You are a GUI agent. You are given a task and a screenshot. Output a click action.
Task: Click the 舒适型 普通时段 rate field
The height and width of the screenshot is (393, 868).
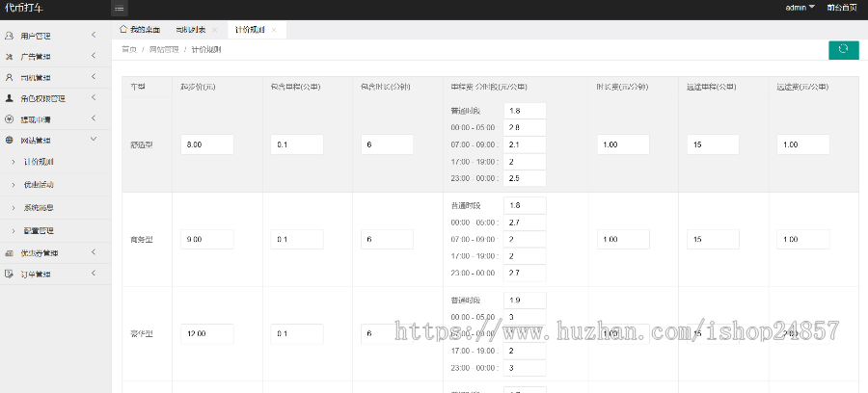525,111
